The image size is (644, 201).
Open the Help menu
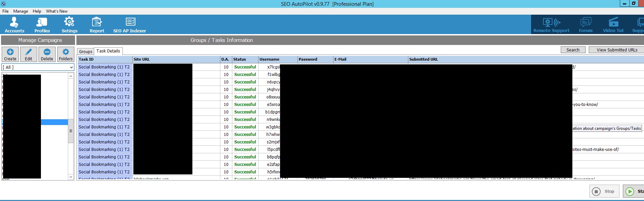click(37, 11)
